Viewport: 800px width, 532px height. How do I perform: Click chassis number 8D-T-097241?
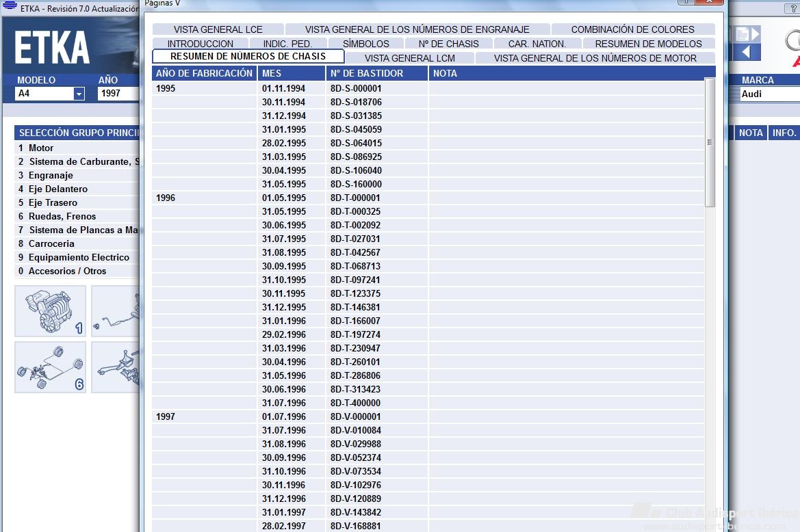coord(355,280)
